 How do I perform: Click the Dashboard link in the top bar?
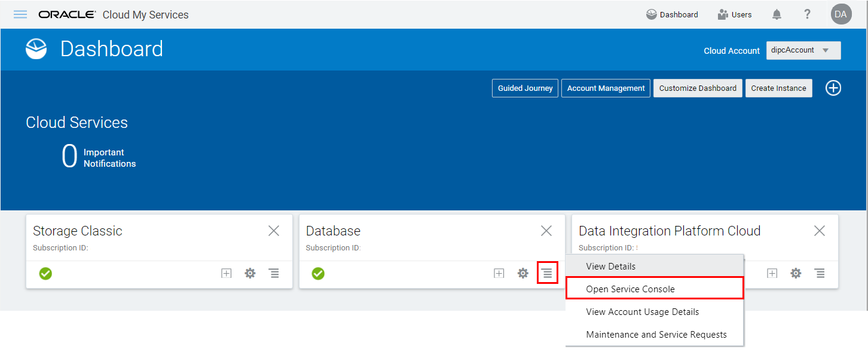tap(672, 14)
